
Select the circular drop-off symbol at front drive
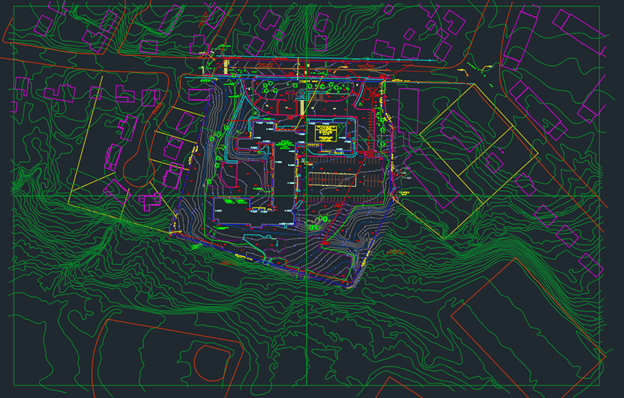point(302,94)
